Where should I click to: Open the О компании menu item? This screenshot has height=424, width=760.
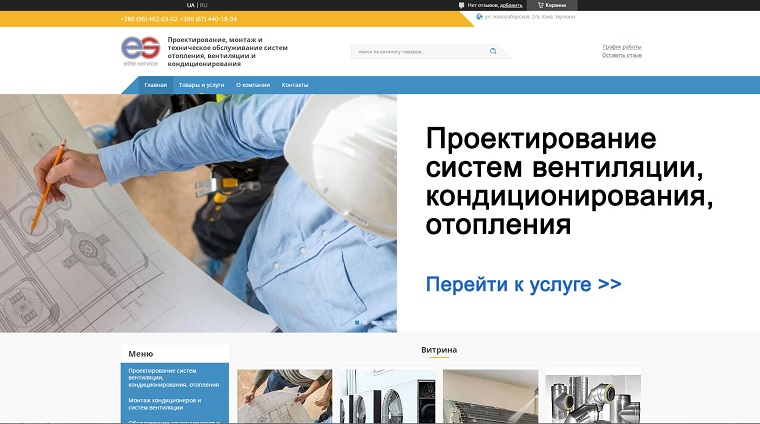tap(253, 85)
